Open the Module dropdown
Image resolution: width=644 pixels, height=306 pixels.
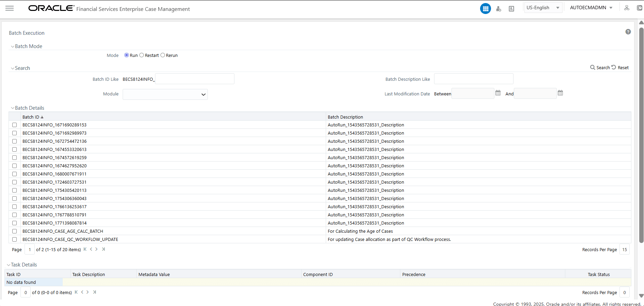pyautogui.click(x=165, y=94)
